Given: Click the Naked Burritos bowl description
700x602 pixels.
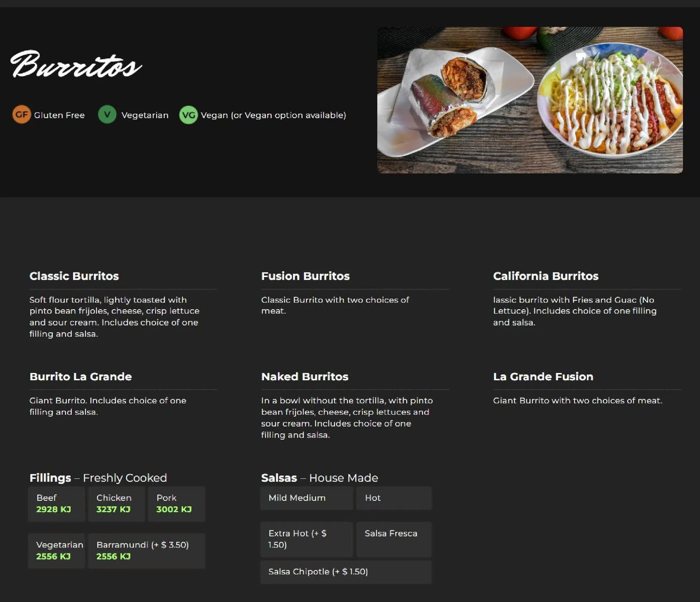Looking at the screenshot, I should coord(347,417).
